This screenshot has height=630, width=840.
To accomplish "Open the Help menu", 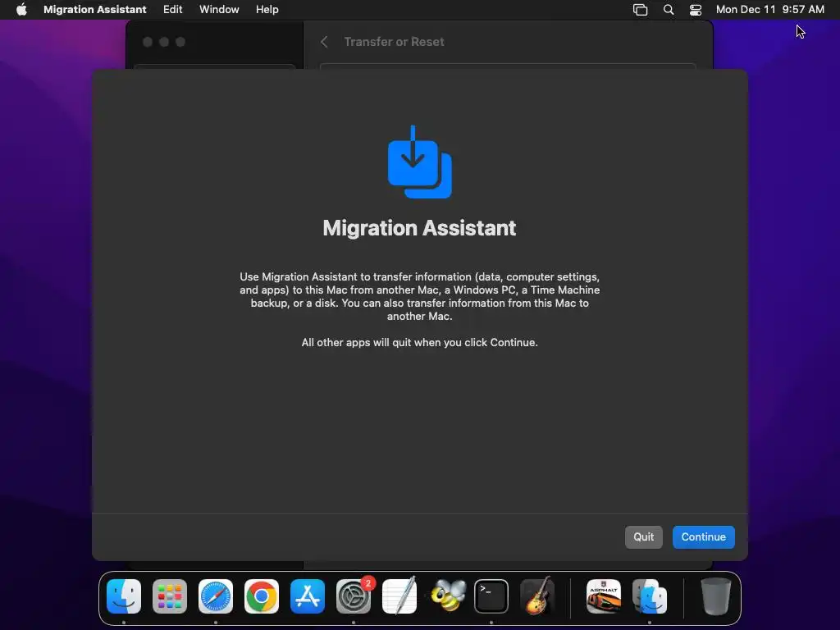I will pos(267,9).
